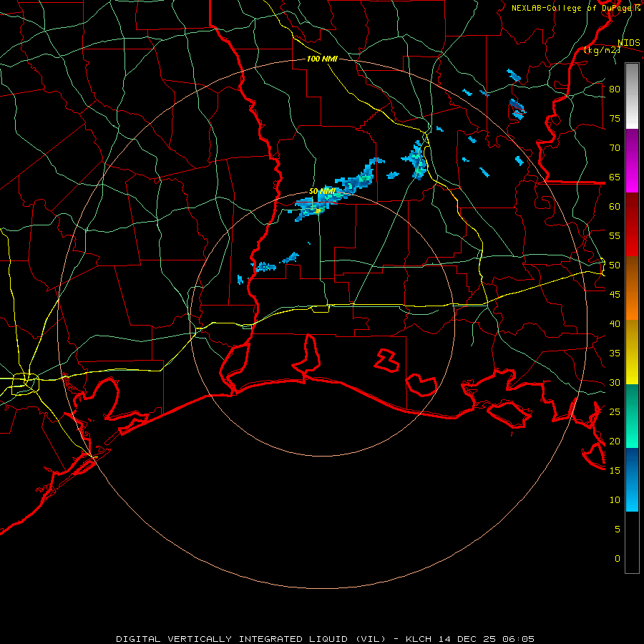Click the blue segment of the color bar
This screenshot has width=644, height=644.
632,479
